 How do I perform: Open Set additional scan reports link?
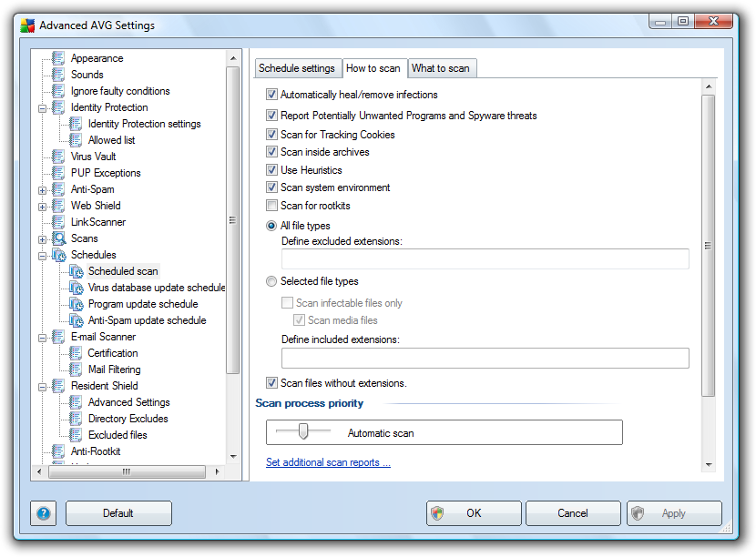pos(328,462)
